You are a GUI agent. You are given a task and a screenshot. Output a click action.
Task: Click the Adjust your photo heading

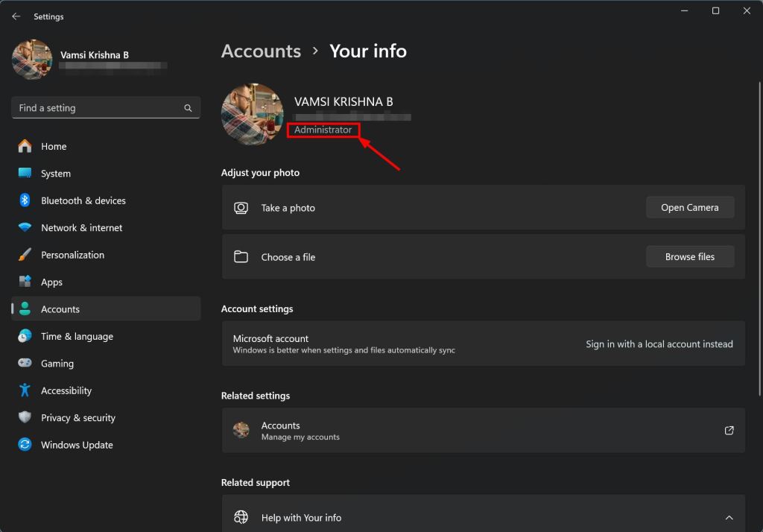click(x=260, y=173)
